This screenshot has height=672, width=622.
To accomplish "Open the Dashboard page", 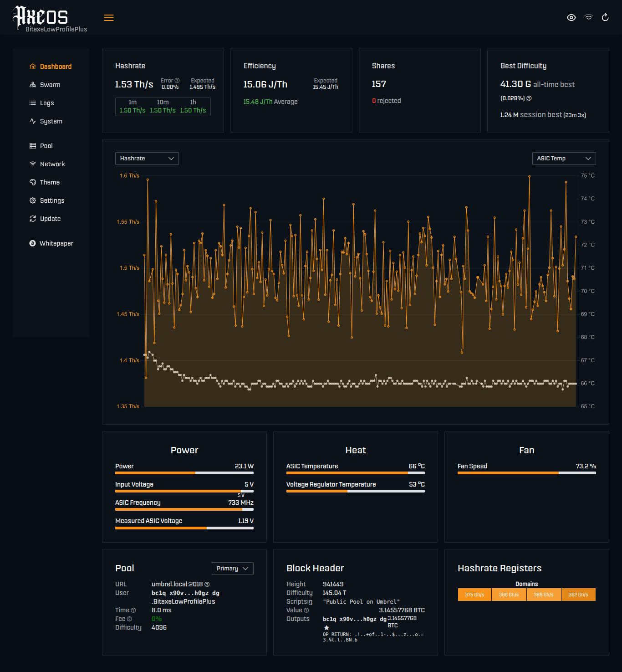I will pyautogui.click(x=51, y=67).
